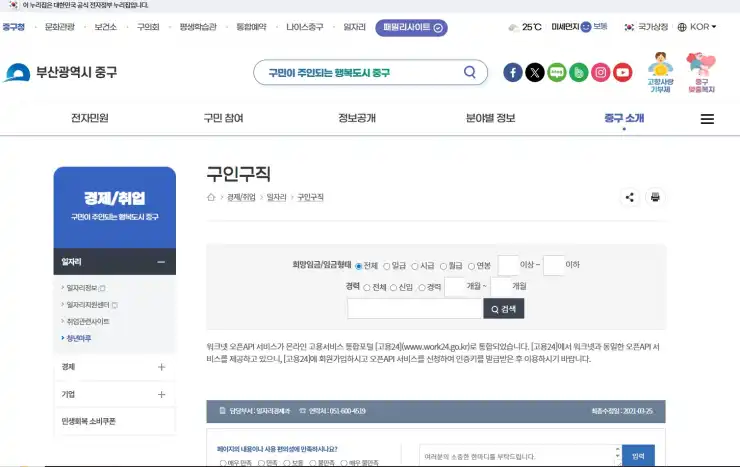Screen dimensions: 740x467
Task: Select the 연봉 wage radio button
Action: (471, 267)
